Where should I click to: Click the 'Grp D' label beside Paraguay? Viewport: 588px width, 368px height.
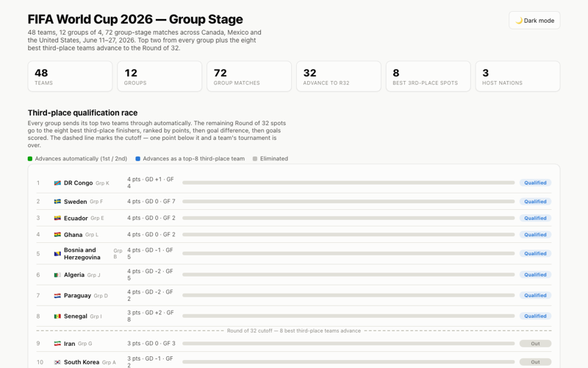pyautogui.click(x=101, y=296)
